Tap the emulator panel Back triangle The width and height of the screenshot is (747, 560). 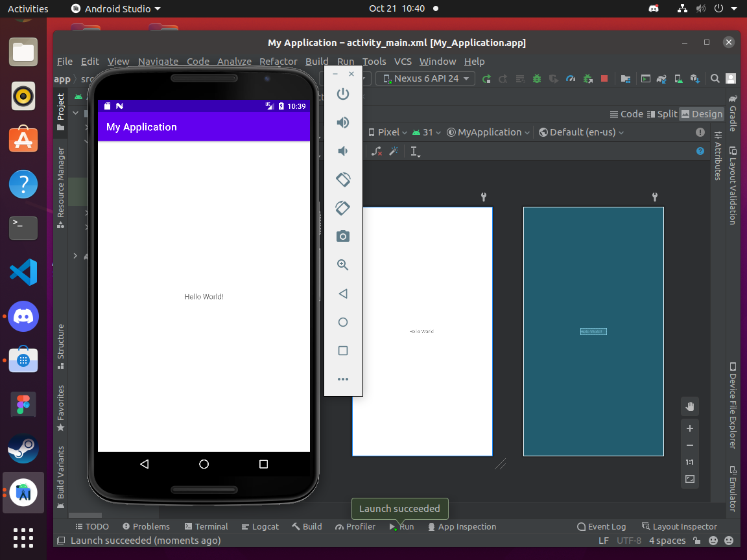343,294
